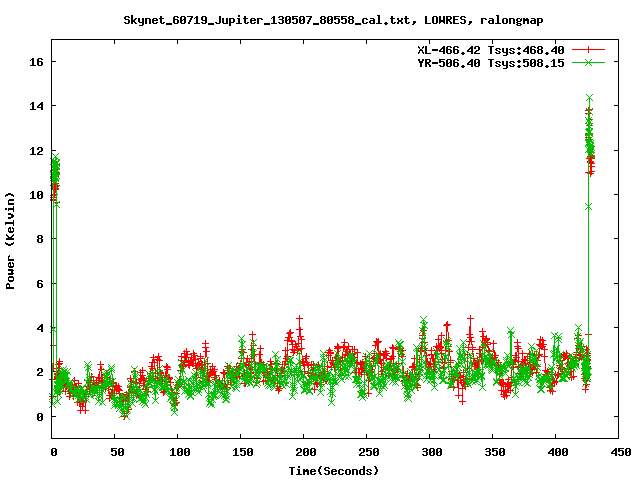Click y-axis tick label 14

click(36, 106)
